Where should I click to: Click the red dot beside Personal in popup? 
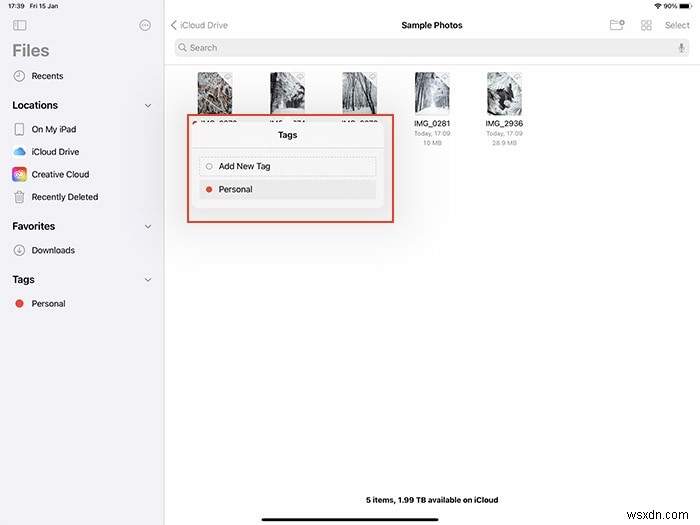point(209,190)
